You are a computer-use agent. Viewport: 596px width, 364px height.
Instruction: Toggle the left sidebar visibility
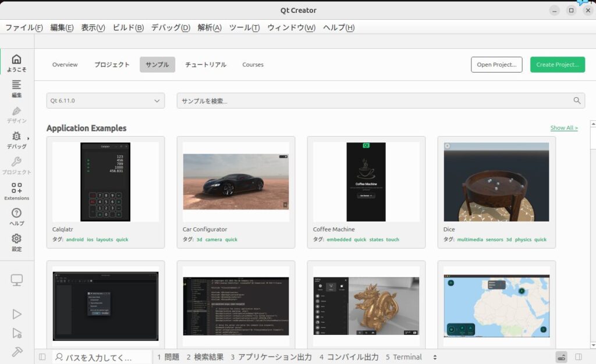42,357
